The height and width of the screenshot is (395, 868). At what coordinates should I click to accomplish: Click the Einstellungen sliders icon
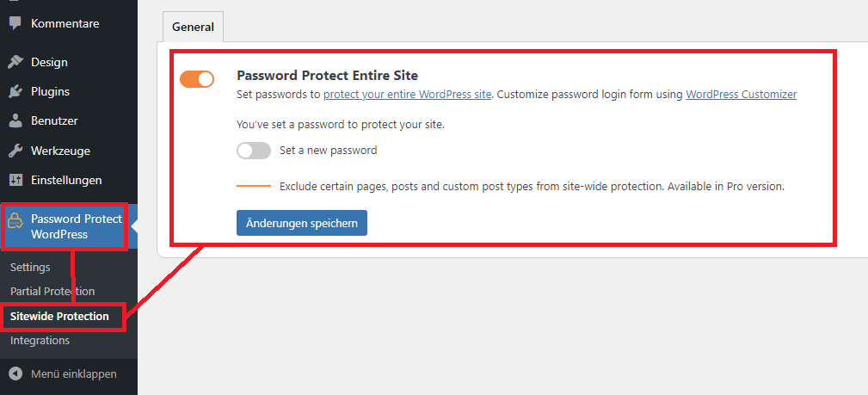coord(15,180)
